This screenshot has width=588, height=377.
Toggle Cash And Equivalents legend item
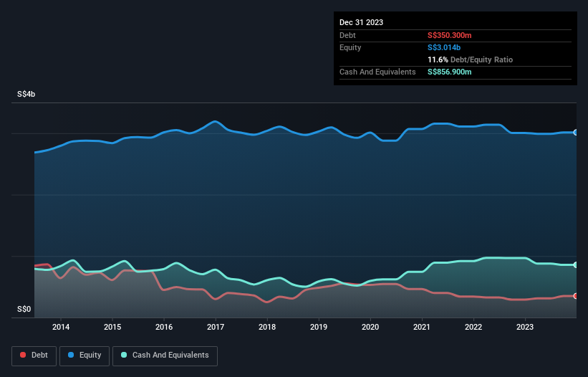pos(165,355)
